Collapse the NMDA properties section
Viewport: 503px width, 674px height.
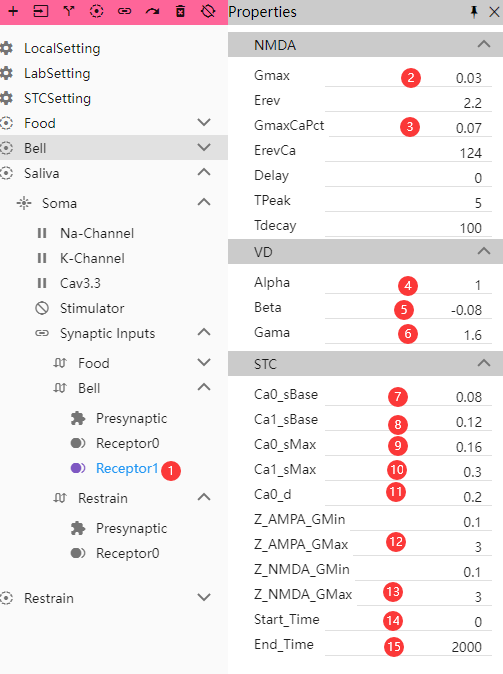tap(484, 44)
